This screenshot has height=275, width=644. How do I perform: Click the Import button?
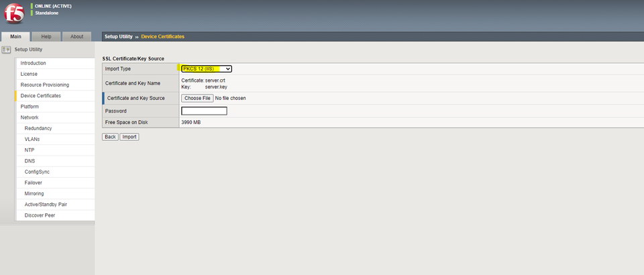coord(129,136)
